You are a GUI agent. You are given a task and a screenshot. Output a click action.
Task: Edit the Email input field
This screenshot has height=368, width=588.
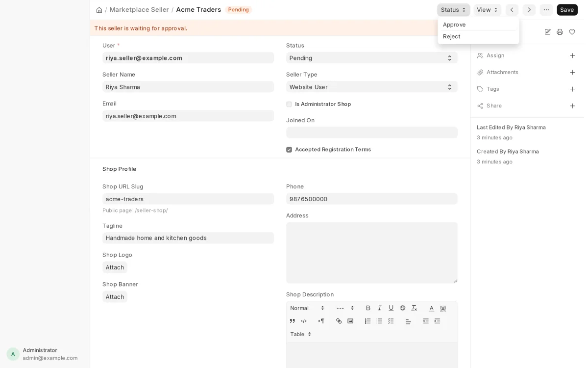188,116
